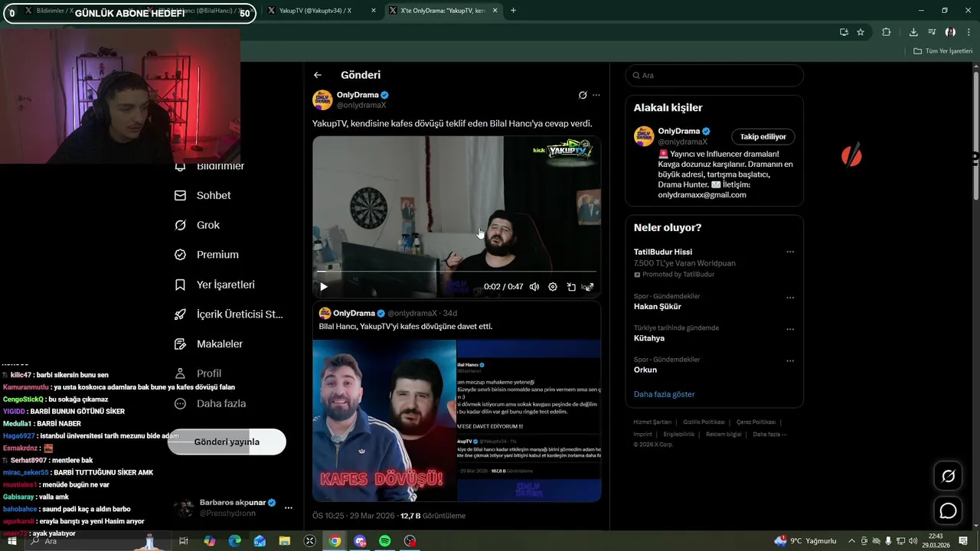Open Grok in the sidebar
The height and width of the screenshot is (551, 980).
pos(198,225)
